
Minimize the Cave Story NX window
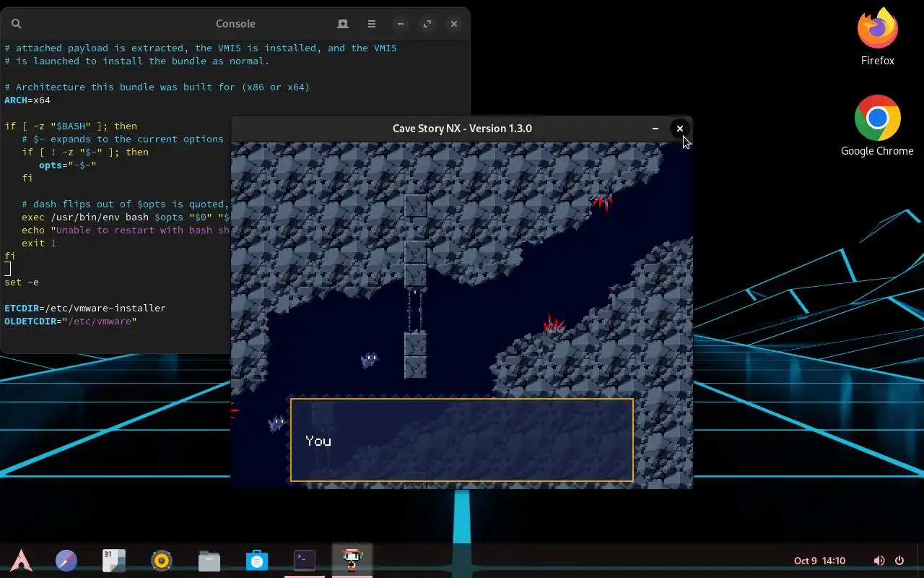coord(655,129)
